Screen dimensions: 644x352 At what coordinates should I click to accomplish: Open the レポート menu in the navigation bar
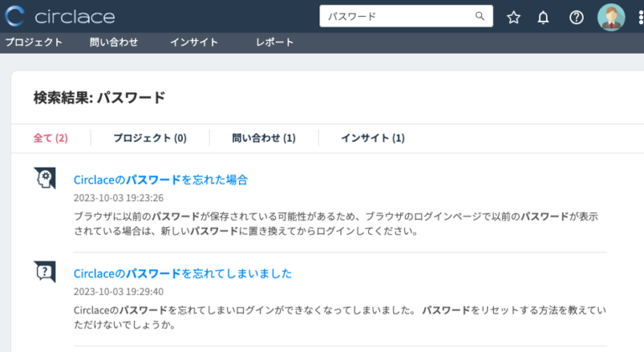(x=275, y=43)
